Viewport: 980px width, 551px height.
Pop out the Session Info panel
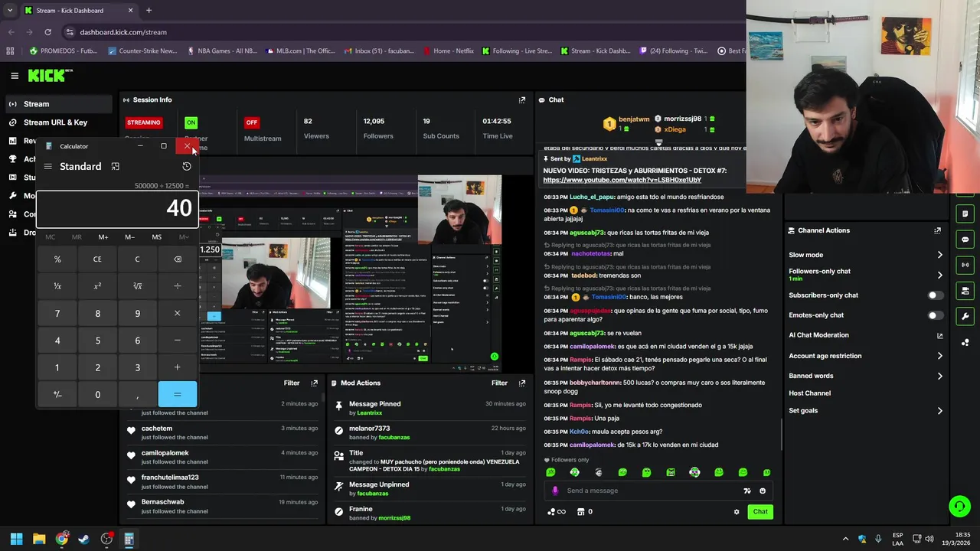pyautogui.click(x=522, y=99)
